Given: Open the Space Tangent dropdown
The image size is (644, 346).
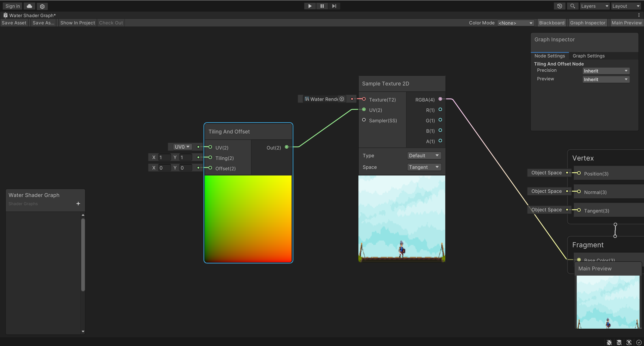Looking at the screenshot, I should click(424, 167).
